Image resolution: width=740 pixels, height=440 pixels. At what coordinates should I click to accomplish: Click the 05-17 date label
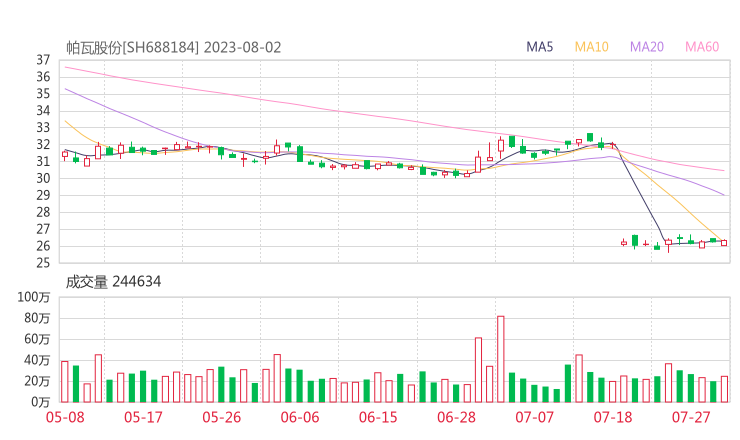click(x=143, y=417)
